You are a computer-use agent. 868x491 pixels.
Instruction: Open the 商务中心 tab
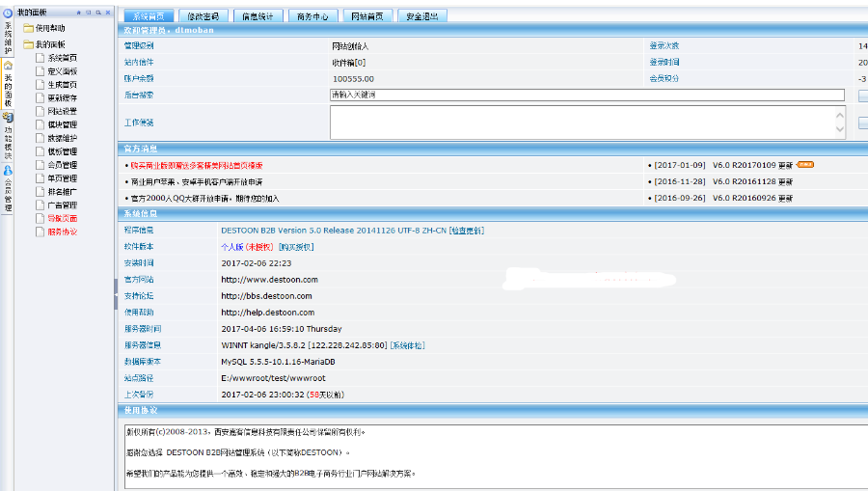pyautogui.click(x=312, y=16)
